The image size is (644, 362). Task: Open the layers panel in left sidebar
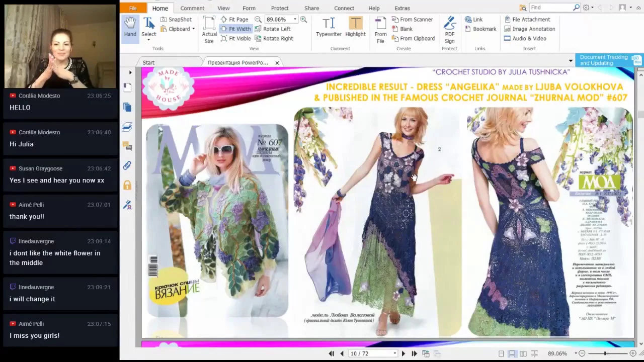127,127
